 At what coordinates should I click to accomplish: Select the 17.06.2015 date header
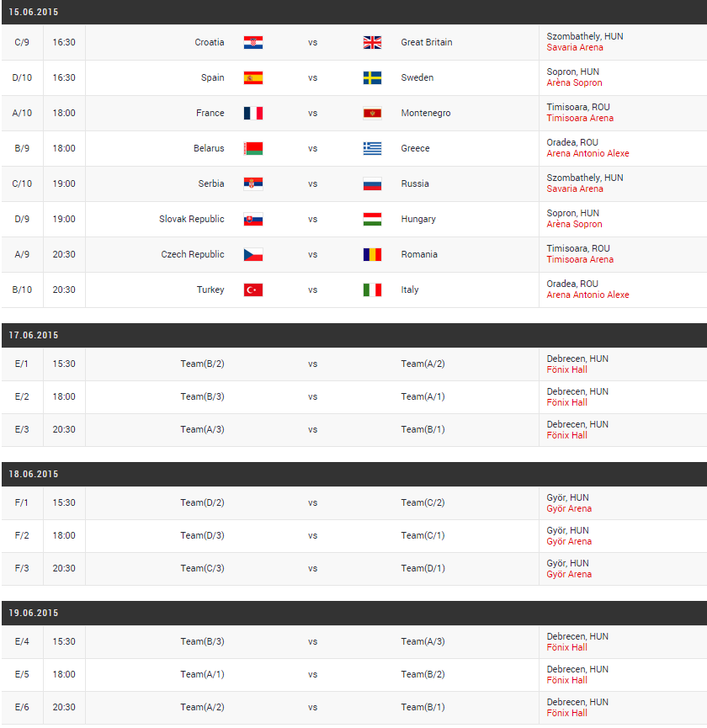[x=34, y=335]
